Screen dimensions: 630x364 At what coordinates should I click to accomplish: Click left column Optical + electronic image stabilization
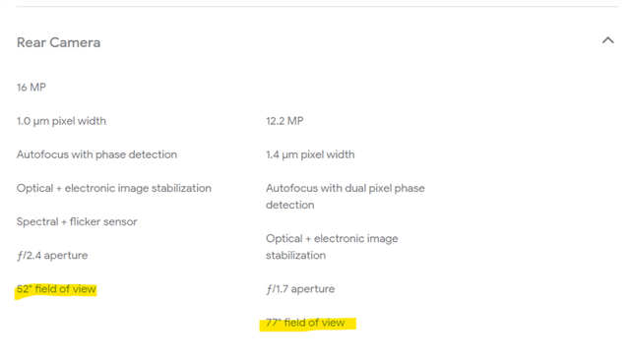(114, 188)
